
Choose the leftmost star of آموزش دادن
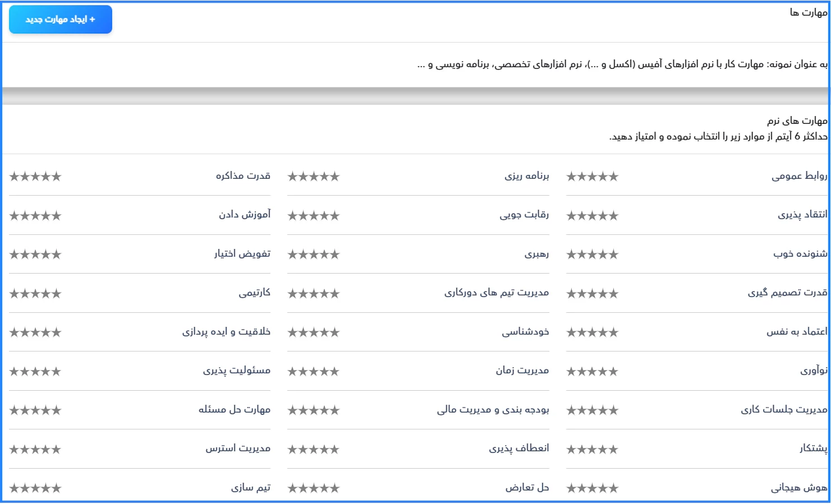point(14,216)
